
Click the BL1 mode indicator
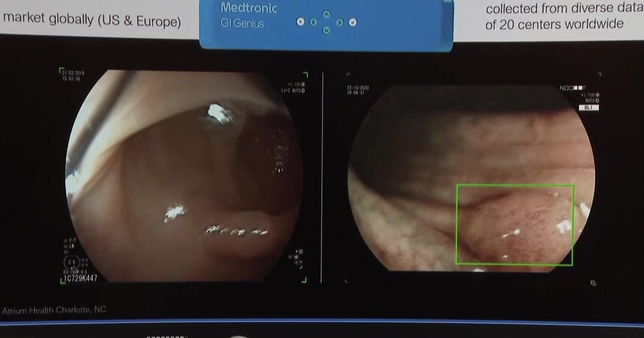coord(589,108)
